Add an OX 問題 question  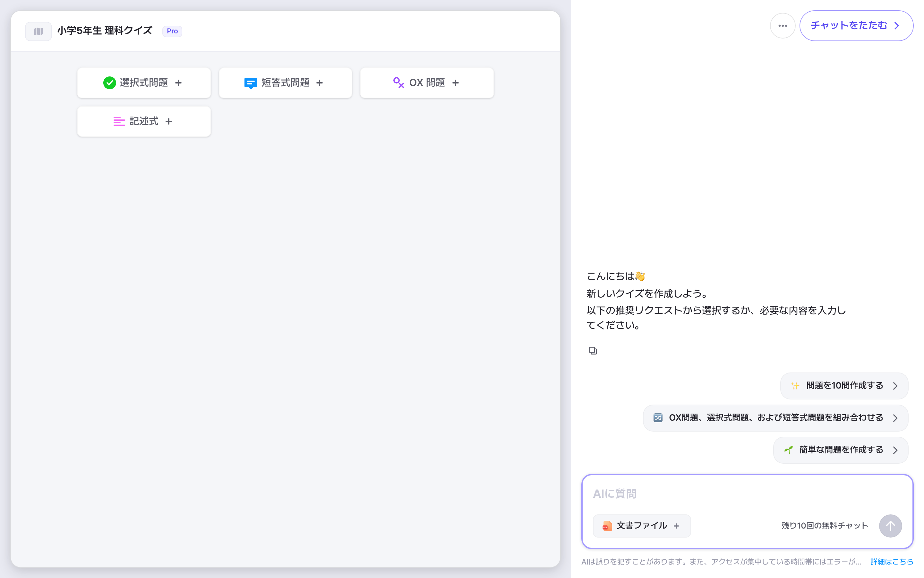point(426,83)
